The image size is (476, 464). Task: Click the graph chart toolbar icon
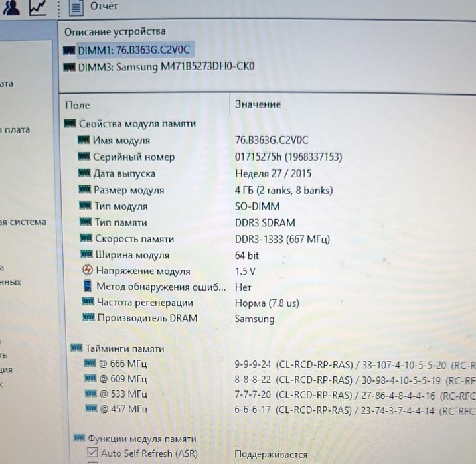(38, 7)
